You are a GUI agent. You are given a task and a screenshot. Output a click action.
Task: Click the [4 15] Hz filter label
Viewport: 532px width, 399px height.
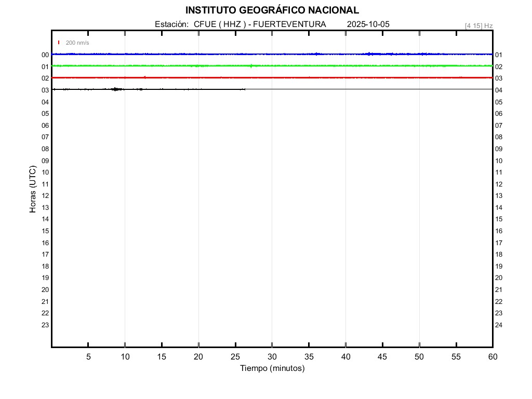click(478, 25)
